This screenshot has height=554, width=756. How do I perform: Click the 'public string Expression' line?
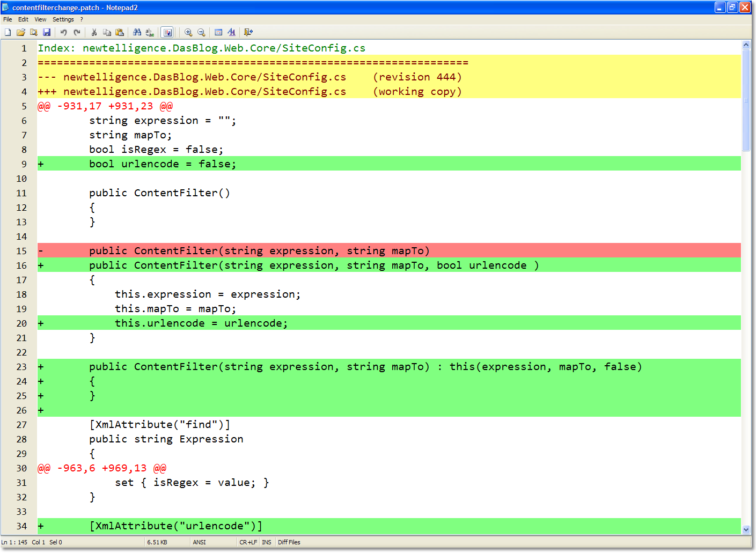click(x=166, y=439)
